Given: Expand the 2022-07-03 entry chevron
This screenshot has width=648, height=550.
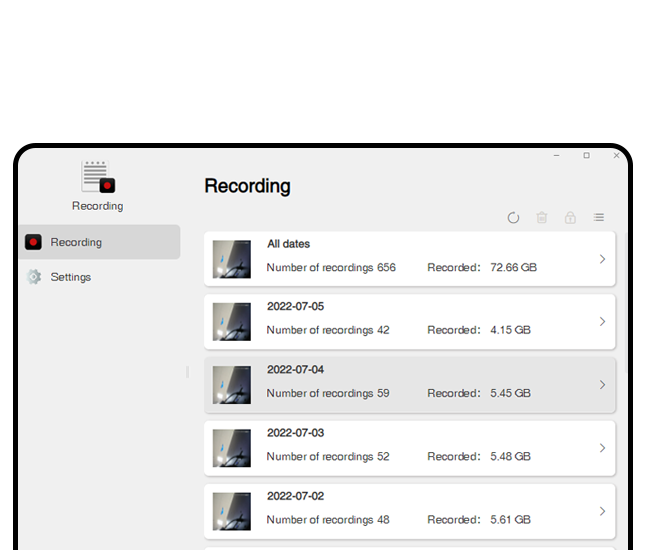Looking at the screenshot, I should 602,448.
